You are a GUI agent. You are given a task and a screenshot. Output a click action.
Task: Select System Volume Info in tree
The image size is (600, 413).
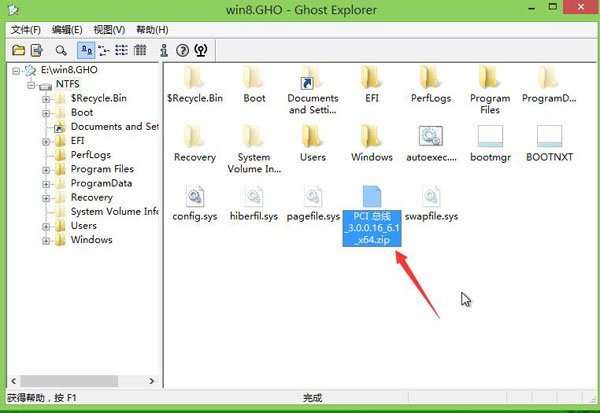pos(114,211)
